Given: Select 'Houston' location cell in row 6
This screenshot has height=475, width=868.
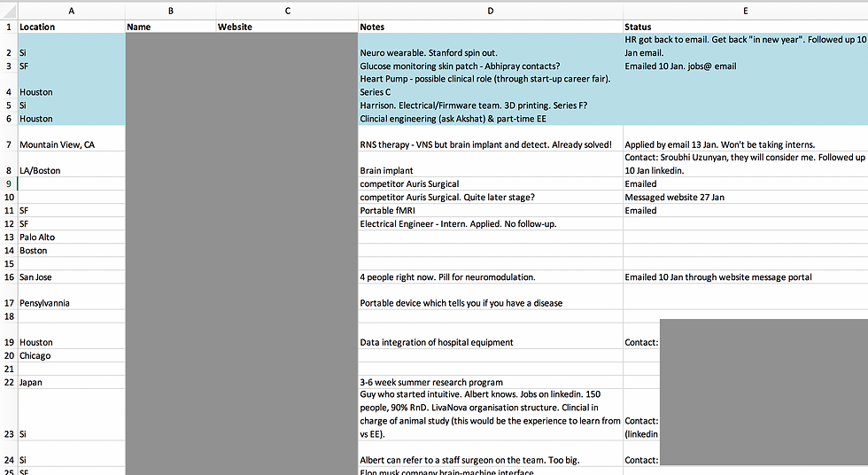Looking at the screenshot, I should point(72,119).
